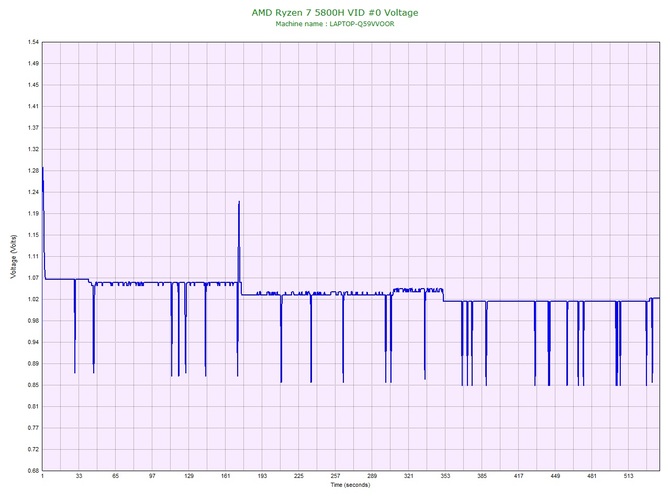Screen dimensions: 670x502
Task: Click the 'Time (seconds)' axis label
Action: [x=350, y=484]
